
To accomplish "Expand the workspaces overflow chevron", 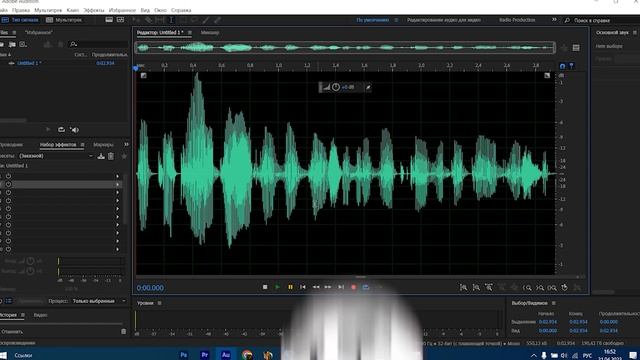I will click(x=554, y=20).
